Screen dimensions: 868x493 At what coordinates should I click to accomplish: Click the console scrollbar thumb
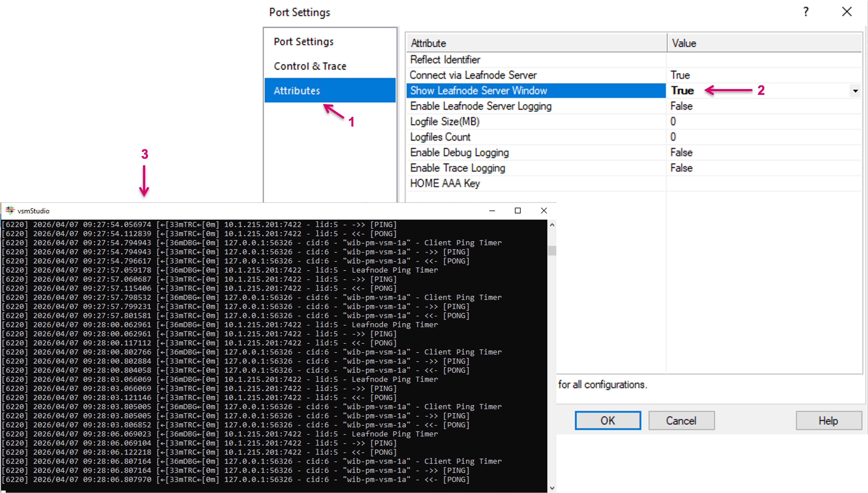coord(552,250)
